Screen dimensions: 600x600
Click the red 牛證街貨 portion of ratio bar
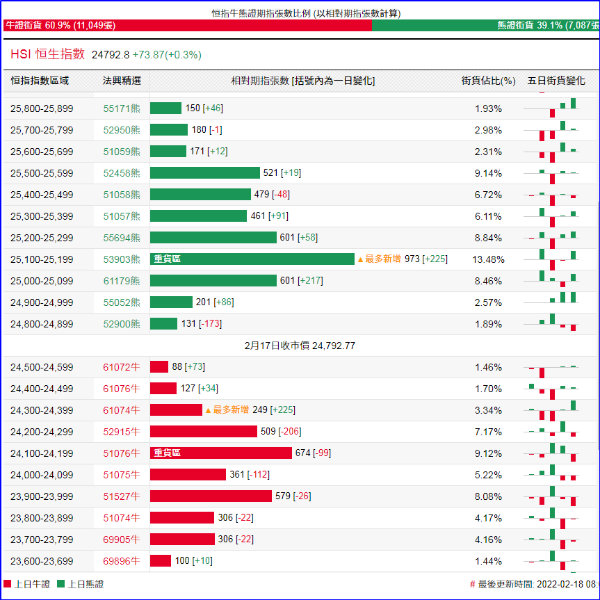coord(185,24)
